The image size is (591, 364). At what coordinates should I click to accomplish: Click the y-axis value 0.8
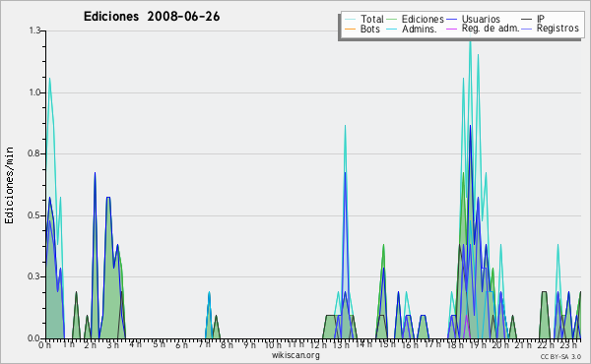tap(34, 153)
